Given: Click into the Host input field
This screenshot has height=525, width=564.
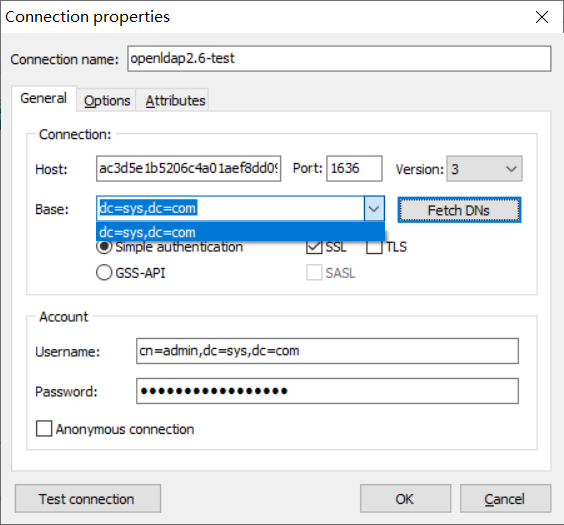Looking at the screenshot, I should coord(188,168).
